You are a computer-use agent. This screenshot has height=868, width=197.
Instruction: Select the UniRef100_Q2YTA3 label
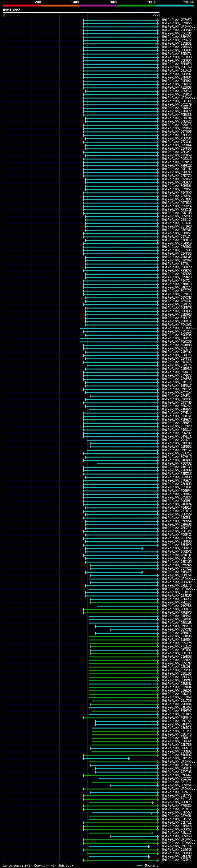point(177,772)
